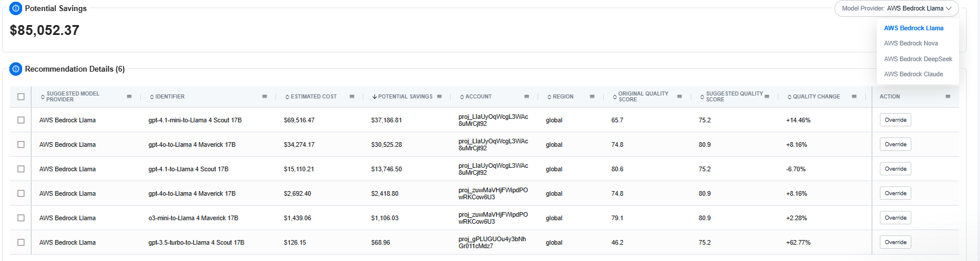Open Action column menu icon
The height and width of the screenshot is (261, 980).
(948, 97)
